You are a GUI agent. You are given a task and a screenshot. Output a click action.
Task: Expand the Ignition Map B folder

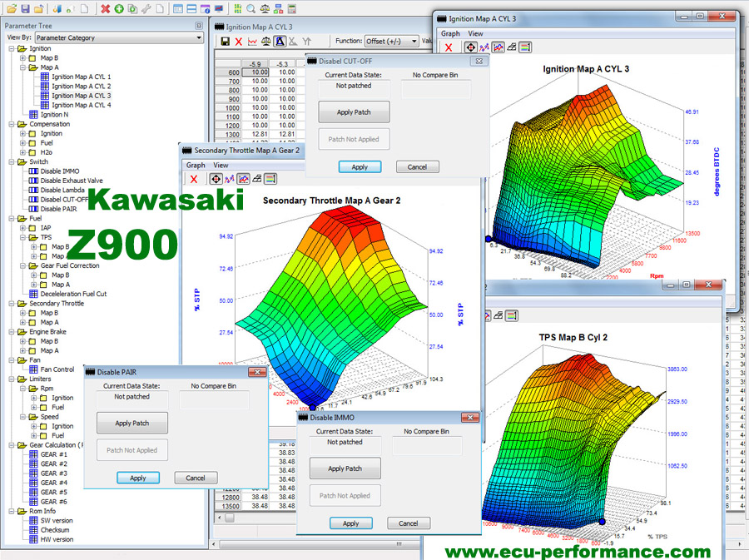click(x=22, y=57)
